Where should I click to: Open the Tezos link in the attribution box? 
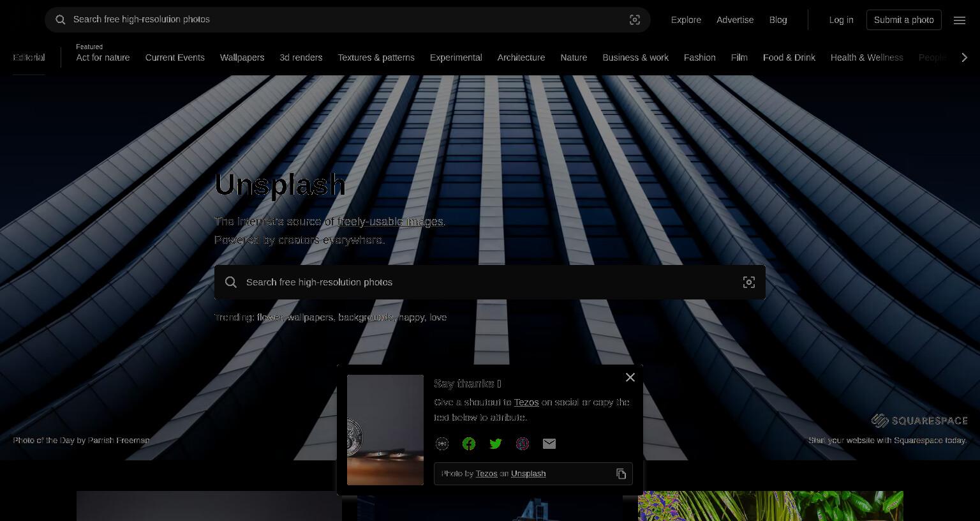[x=486, y=474]
